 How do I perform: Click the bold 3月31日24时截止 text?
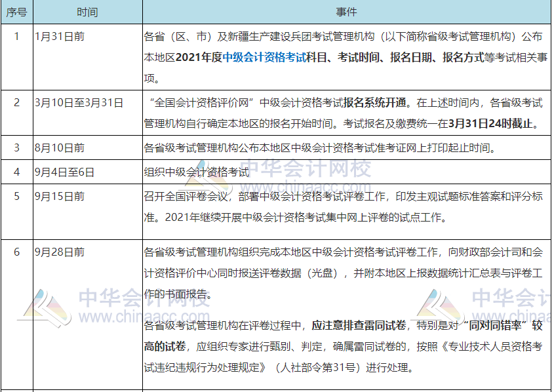pyautogui.click(x=488, y=124)
